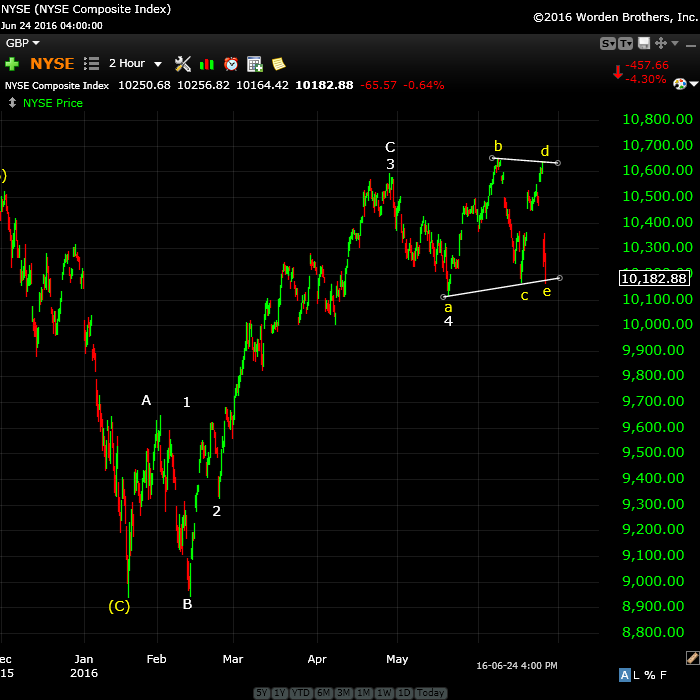Select the white wave 4 label
This screenshot has height=700, width=700.
pos(448,321)
